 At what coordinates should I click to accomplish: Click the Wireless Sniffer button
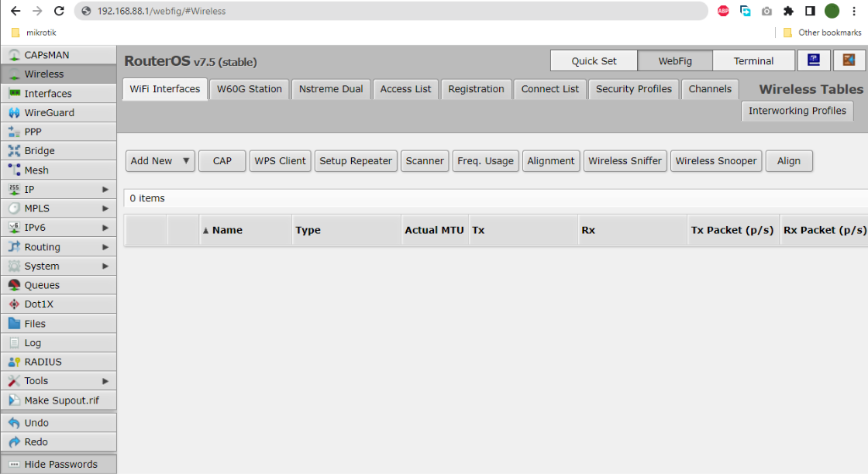[x=625, y=161]
